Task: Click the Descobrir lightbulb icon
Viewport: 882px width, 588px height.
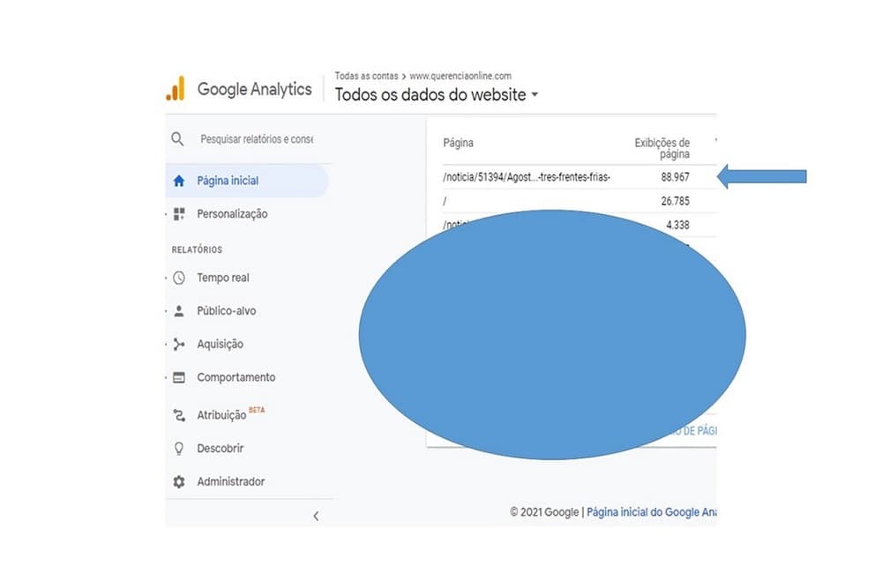Action: pos(179,449)
